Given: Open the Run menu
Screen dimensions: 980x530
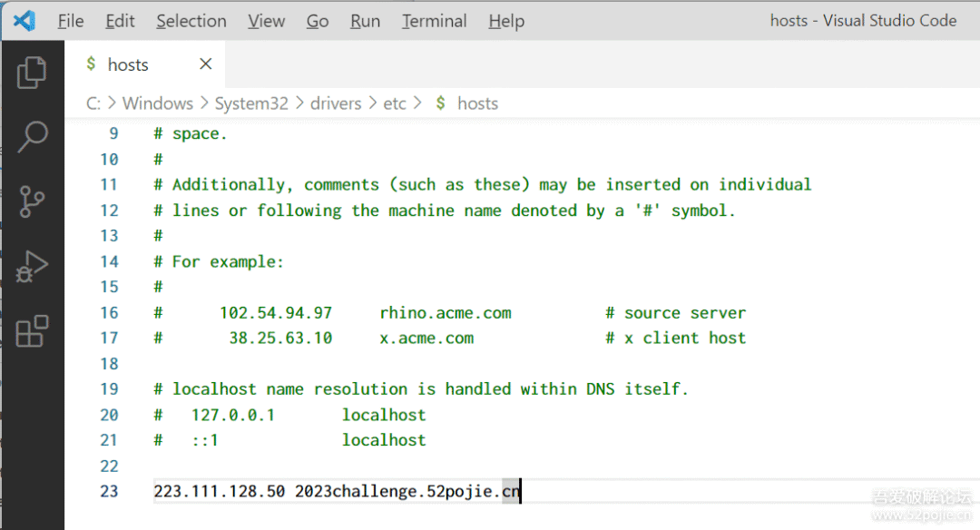Looking at the screenshot, I should tap(365, 21).
